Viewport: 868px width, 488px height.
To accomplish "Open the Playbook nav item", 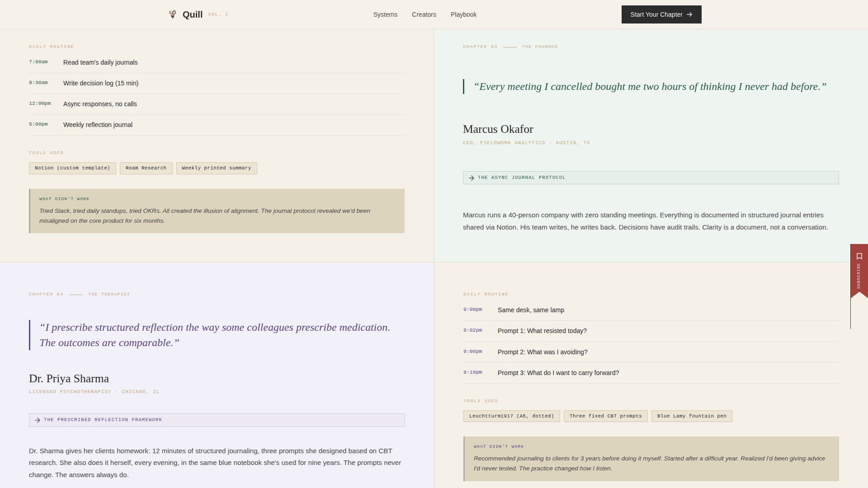I will pos(463,14).
